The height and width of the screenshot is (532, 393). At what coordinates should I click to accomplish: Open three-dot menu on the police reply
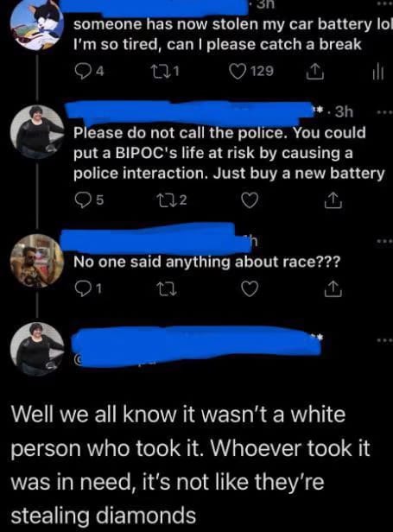coord(384,111)
